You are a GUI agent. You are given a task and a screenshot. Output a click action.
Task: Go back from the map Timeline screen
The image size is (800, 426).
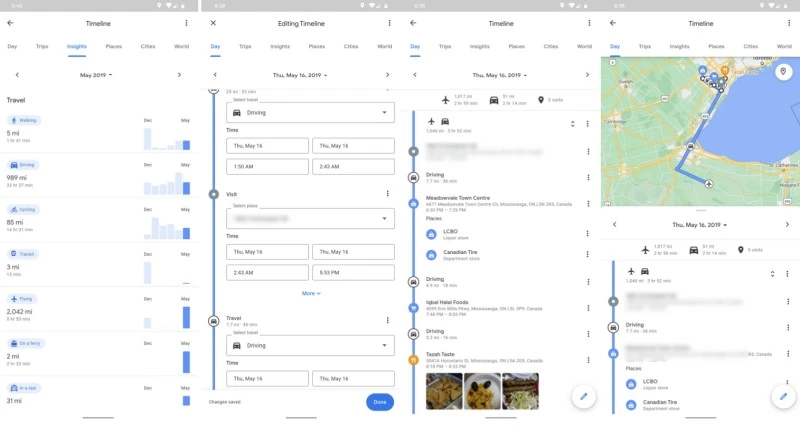[613, 23]
